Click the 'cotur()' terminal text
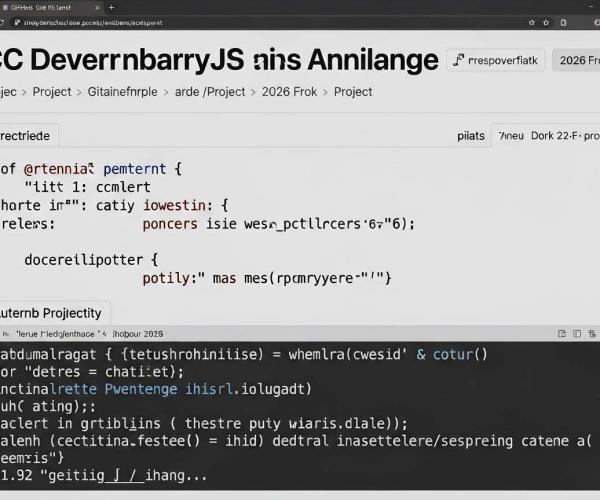The height and width of the screenshot is (500, 600). 460,354
